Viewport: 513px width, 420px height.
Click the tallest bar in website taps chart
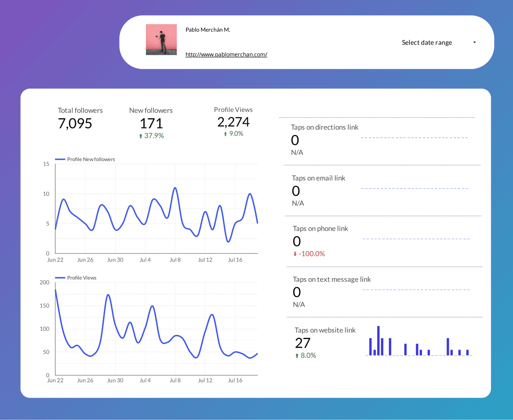378,340
